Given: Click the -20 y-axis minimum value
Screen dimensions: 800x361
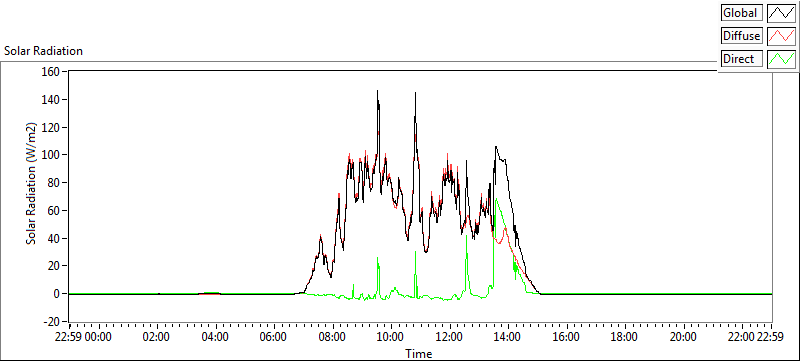Looking at the screenshot, I should click(x=52, y=321).
